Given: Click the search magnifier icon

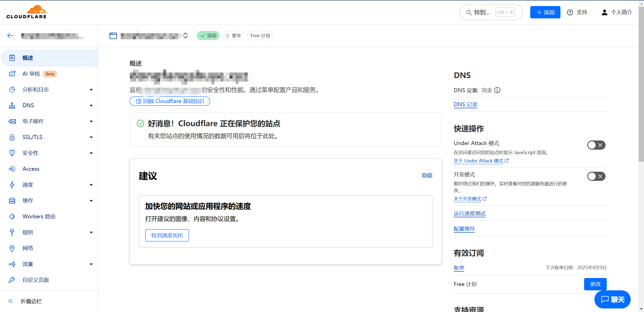Looking at the screenshot, I should point(469,13).
